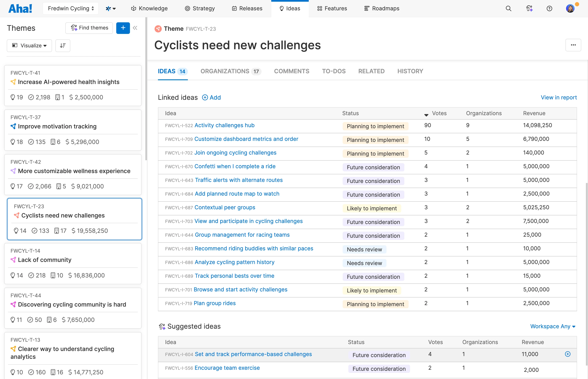Collapse the Themes sidebar with double chevron
Screen dimensions: 588x379
point(135,28)
